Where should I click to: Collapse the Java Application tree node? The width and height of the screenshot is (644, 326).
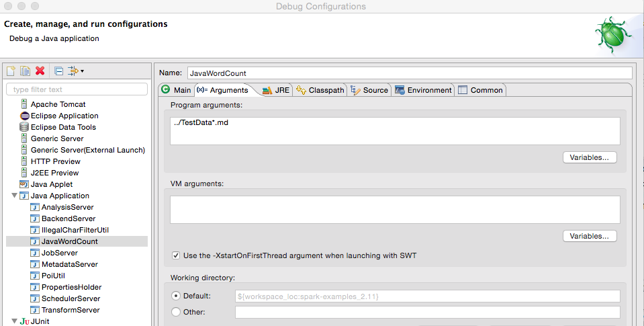click(14, 196)
